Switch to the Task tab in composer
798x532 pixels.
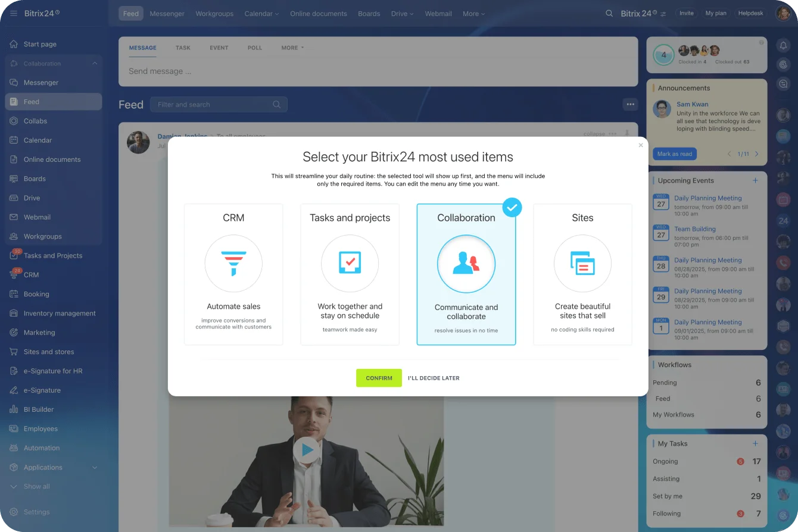pos(183,48)
